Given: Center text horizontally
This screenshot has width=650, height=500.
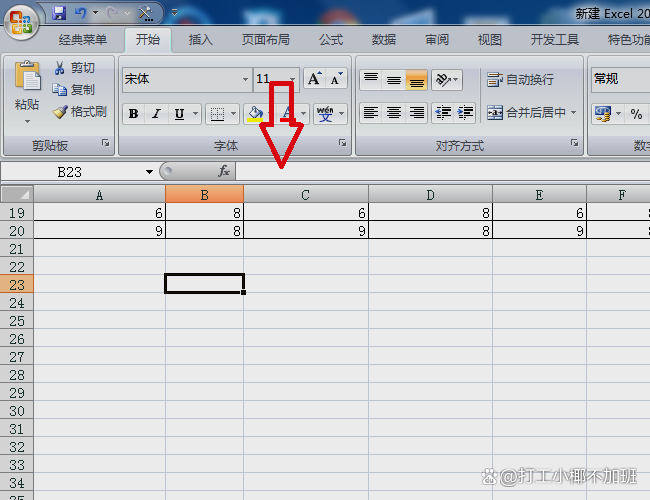Looking at the screenshot, I should (x=394, y=113).
